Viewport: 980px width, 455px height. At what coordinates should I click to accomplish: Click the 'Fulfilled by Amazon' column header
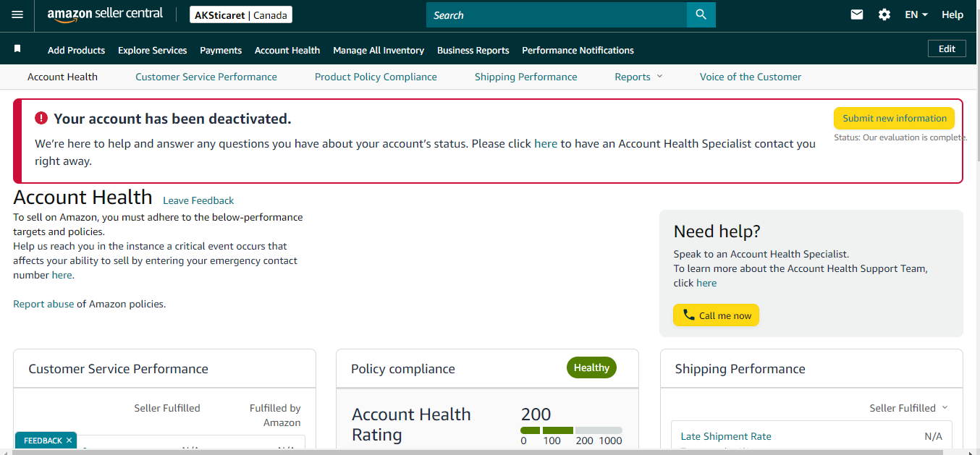point(275,415)
